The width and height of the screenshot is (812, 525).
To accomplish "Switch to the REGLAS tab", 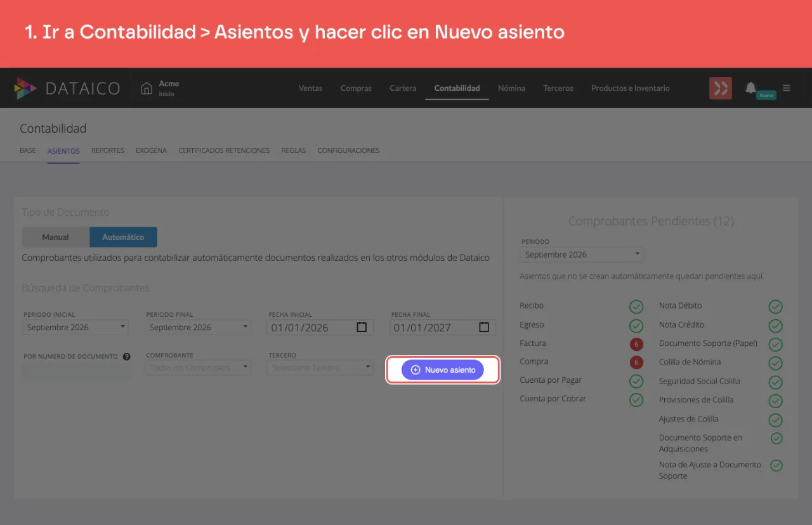I will click(x=294, y=151).
